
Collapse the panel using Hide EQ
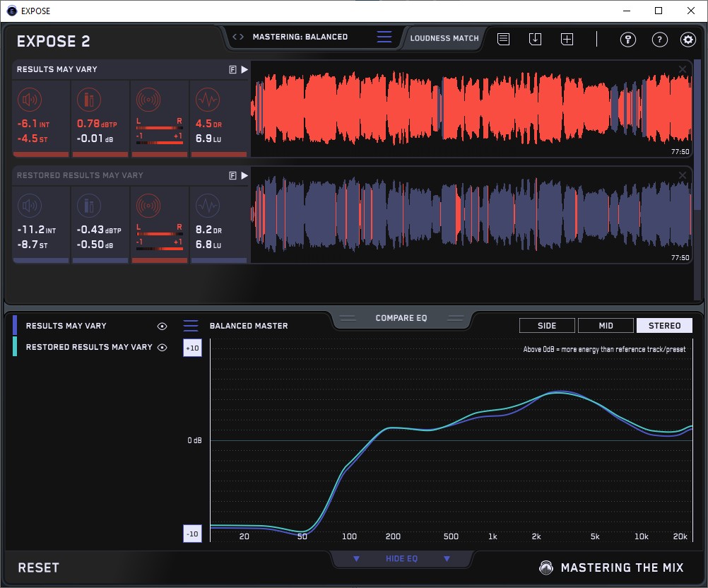pos(401,559)
